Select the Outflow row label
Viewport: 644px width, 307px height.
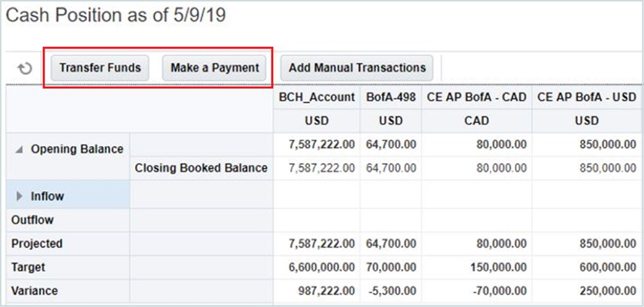[x=32, y=220]
